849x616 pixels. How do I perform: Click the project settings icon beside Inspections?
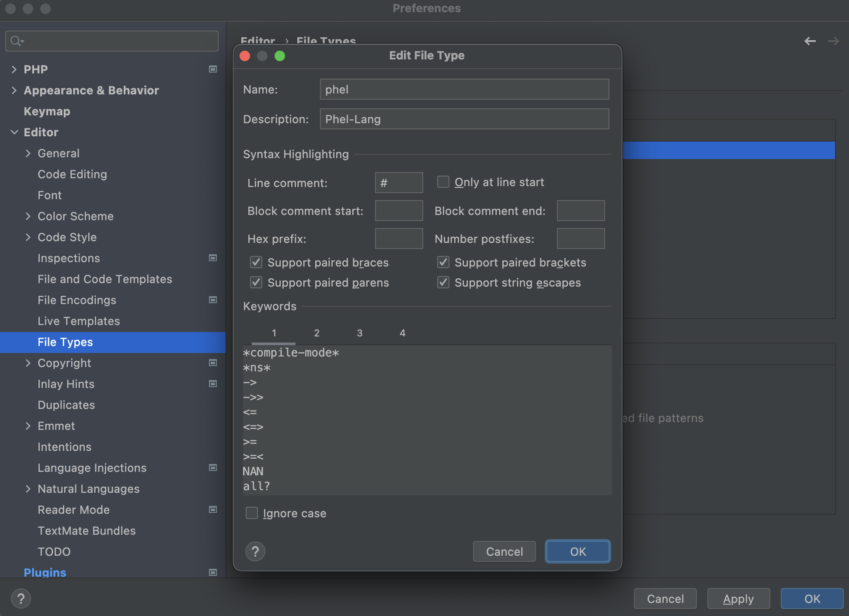pyautogui.click(x=213, y=258)
